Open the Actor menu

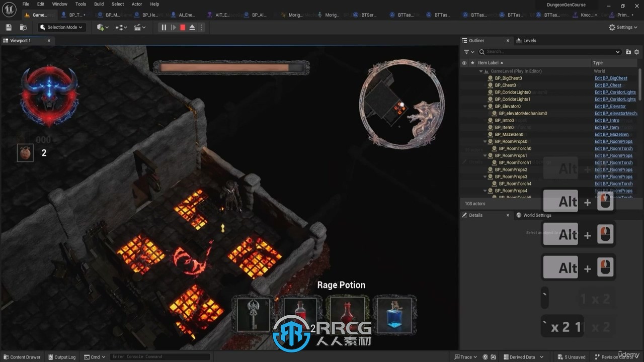pos(137,4)
